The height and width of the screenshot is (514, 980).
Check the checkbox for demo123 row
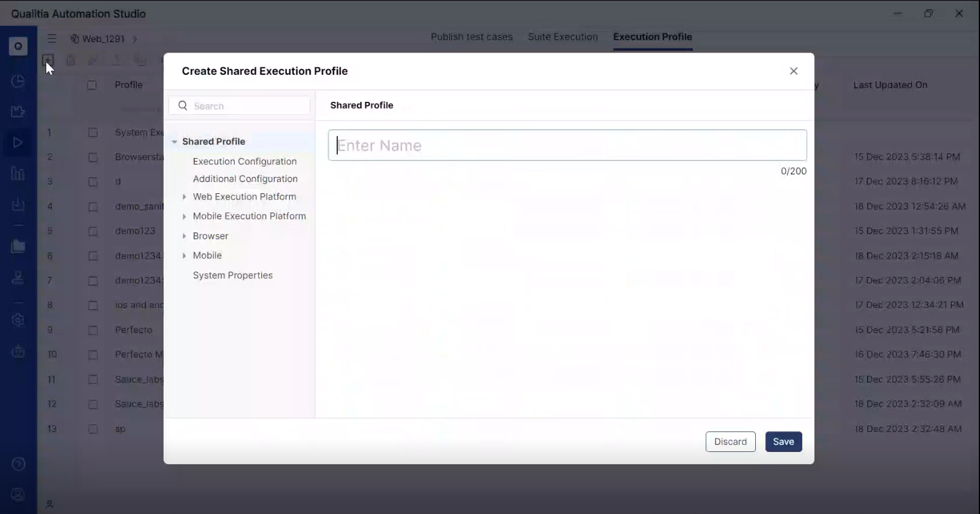pos(93,231)
